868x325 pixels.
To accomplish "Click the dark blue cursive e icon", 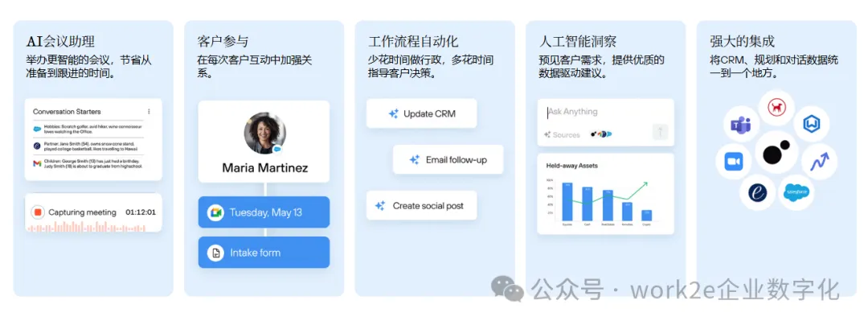I will (756, 193).
